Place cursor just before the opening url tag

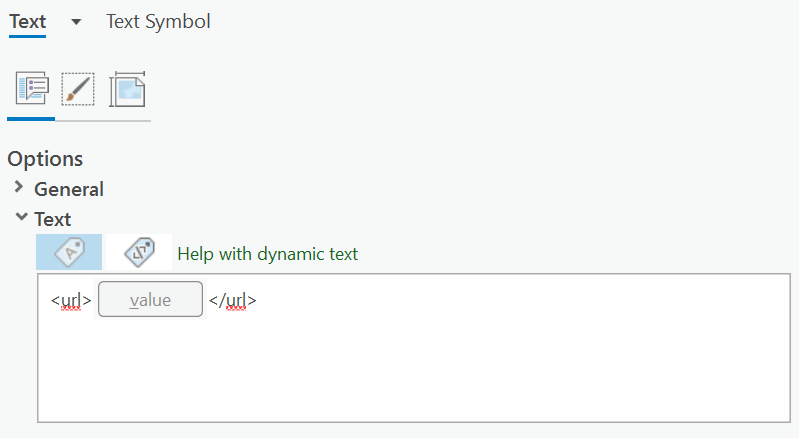(x=50, y=300)
